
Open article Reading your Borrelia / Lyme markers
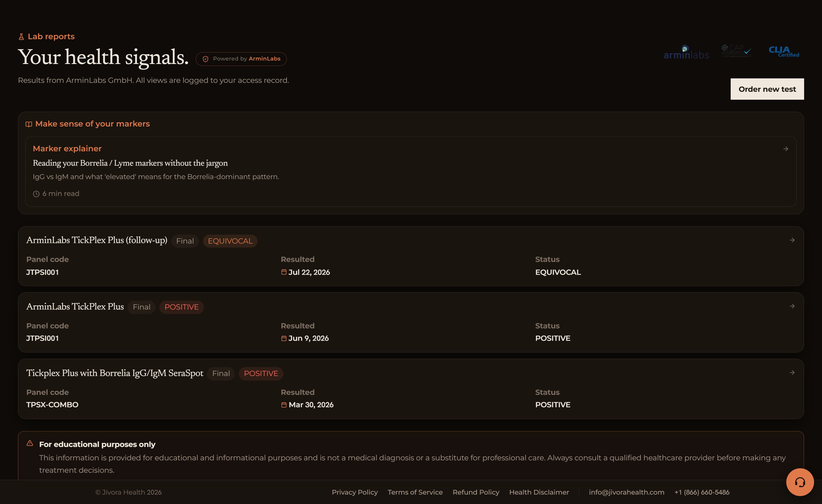point(130,163)
